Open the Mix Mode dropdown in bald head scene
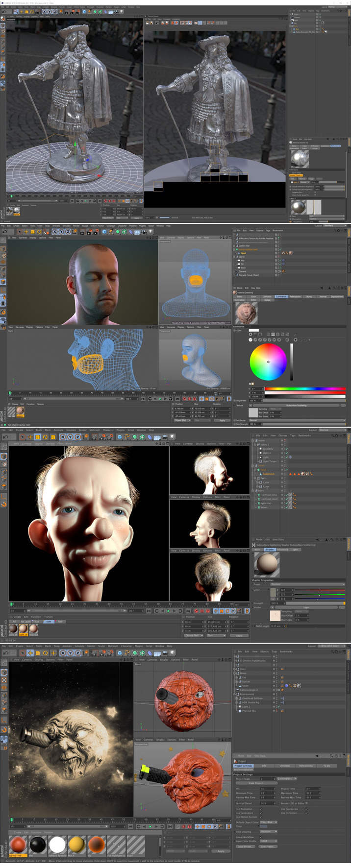351x868 pixels. coord(298,420)
